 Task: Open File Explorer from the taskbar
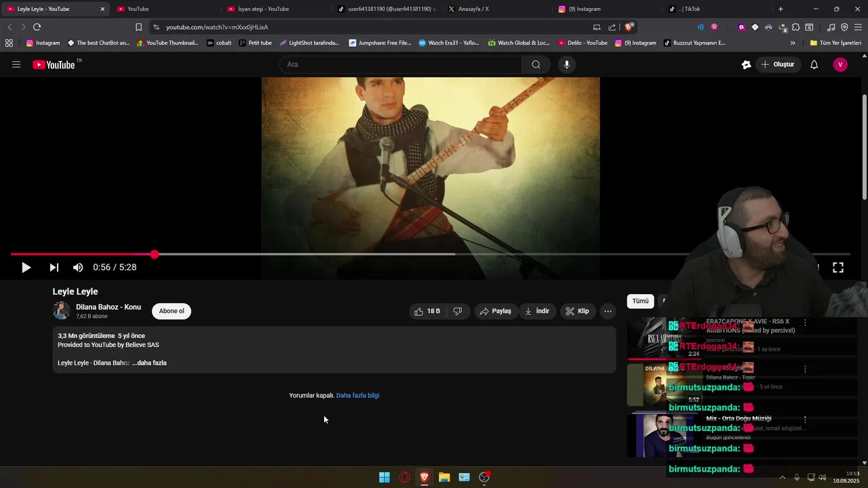pyautogui.click(x=444, y=477)
